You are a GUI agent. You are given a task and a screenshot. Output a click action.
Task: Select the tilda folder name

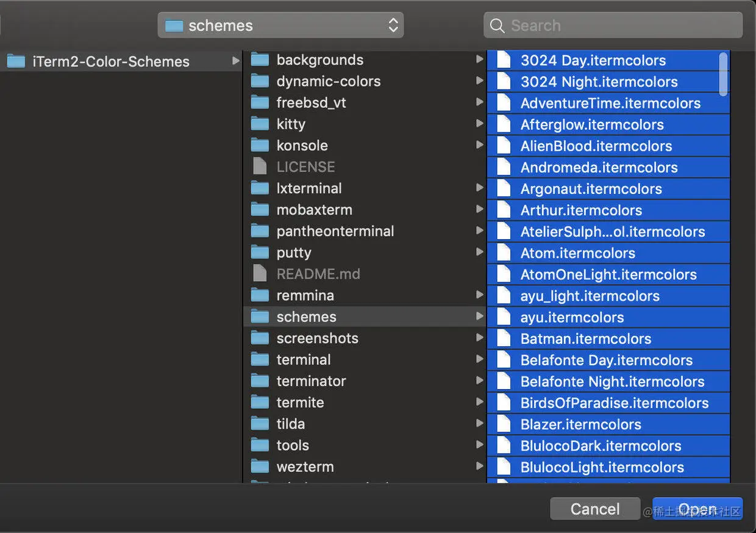(x=291, y=424)
